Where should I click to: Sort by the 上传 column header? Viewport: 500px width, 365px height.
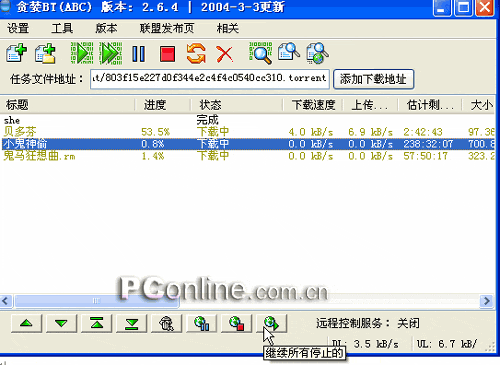[x=371, y=105]
